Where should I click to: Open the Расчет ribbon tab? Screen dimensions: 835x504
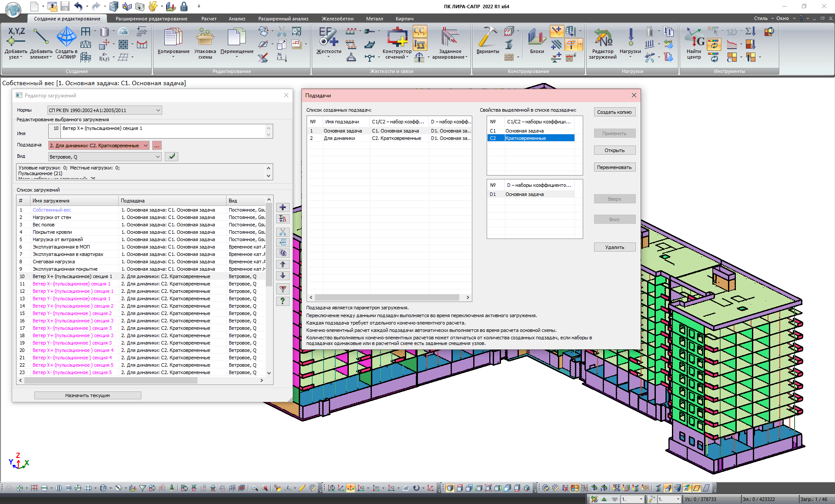(209, 19)
